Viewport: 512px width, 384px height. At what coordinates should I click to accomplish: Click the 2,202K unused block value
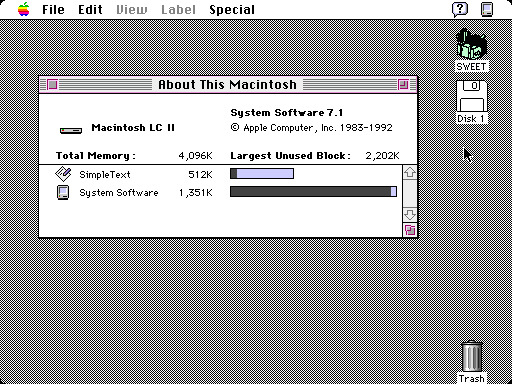tap(382, 156)
